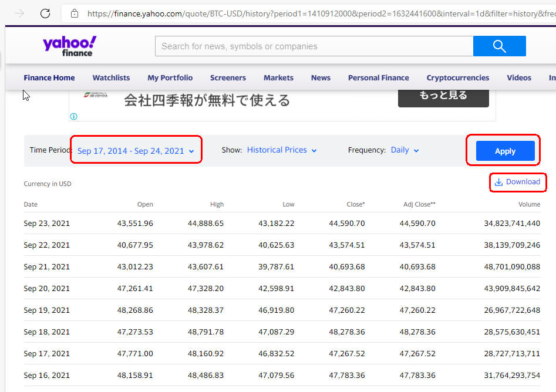Image resolution: width=556 pixels, height=392 pixels.
Task: Click the Download link text
Action: point(523,181)
